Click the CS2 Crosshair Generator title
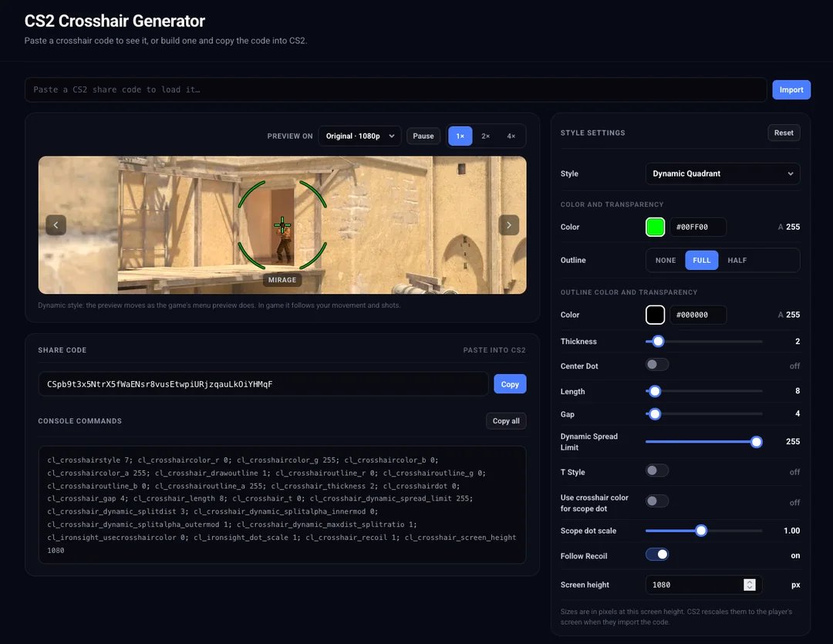 (115, 21)
